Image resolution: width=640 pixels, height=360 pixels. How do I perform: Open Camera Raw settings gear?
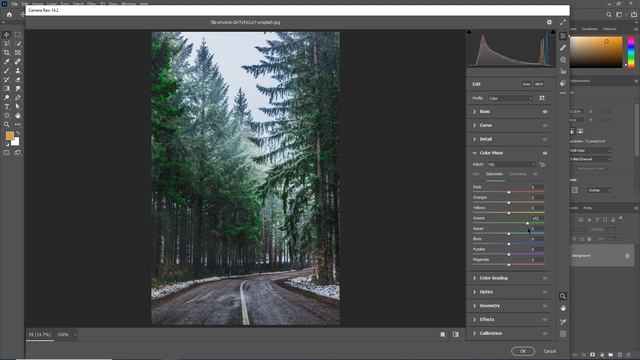(x=549, y=22)
